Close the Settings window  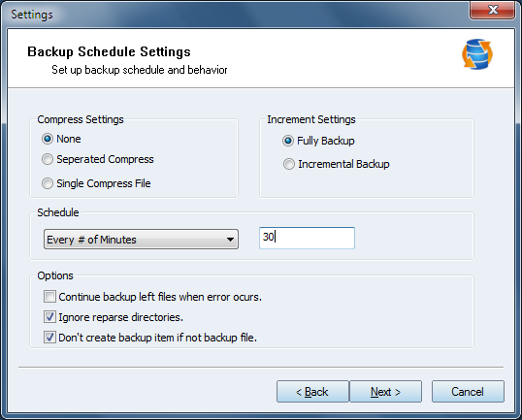[x=492, y=10]
